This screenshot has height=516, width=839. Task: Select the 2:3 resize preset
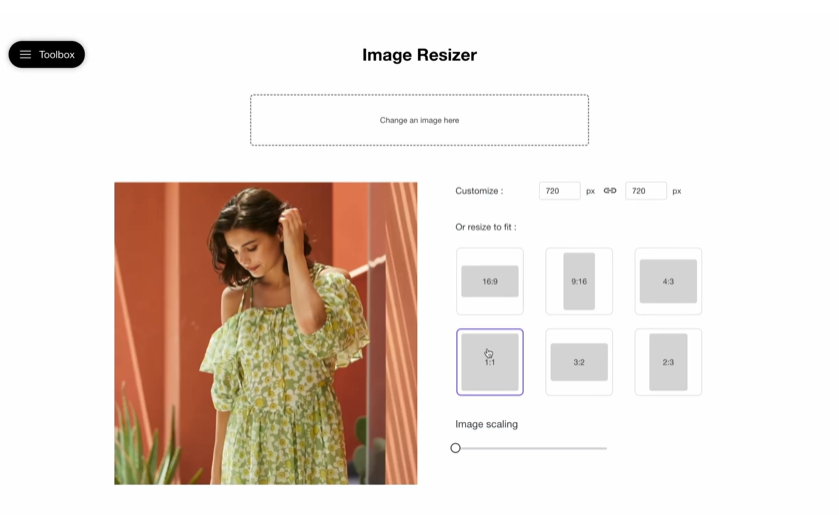[x=668, y=362]
